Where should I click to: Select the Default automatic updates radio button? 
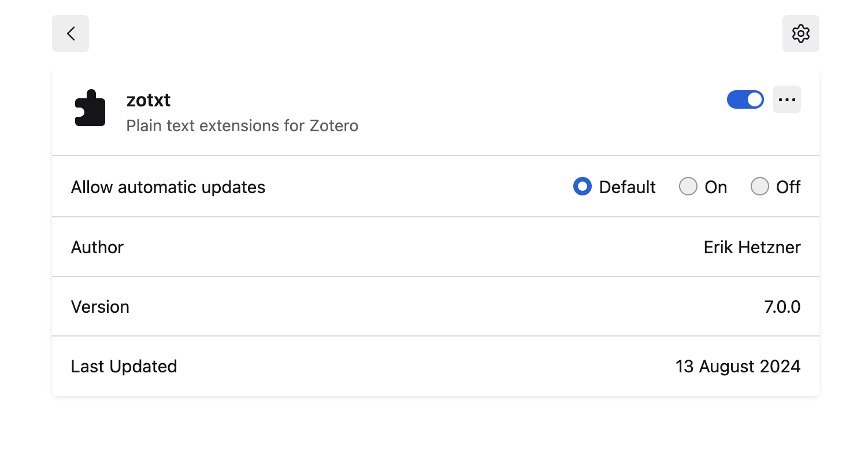[582, 187]
